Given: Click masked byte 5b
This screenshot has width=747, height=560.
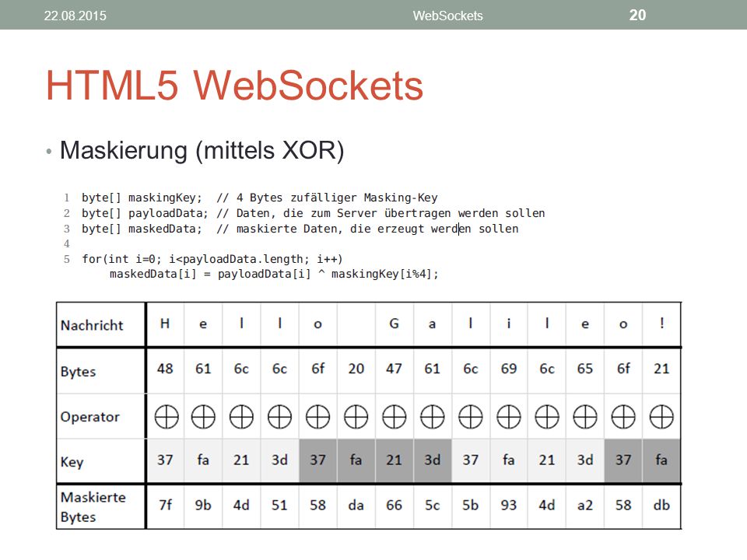Looking at the screenshot, I should [470, 506].
